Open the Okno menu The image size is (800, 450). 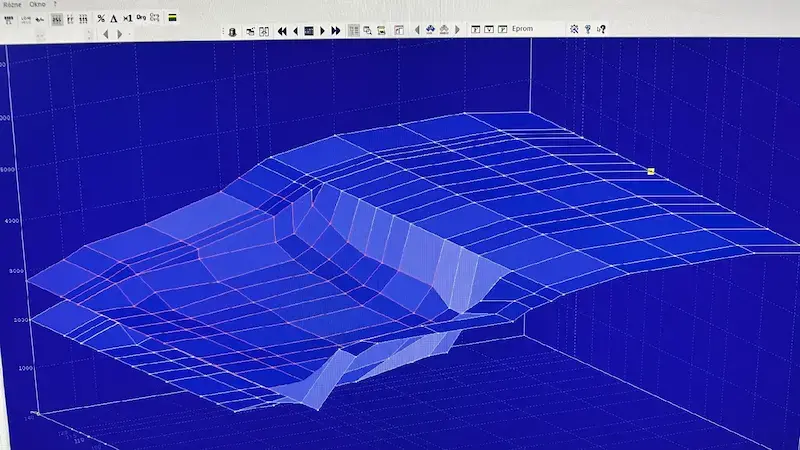pyautogui.click(x=37, y=4)
